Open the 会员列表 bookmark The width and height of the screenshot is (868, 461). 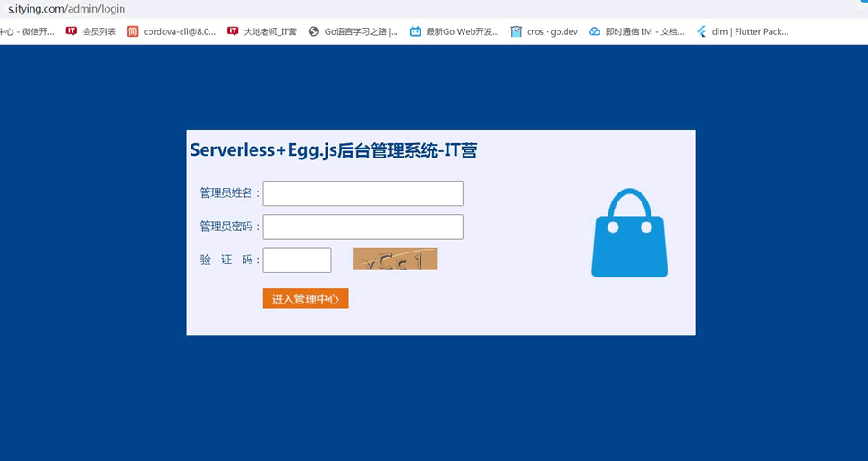pos(90,31)
